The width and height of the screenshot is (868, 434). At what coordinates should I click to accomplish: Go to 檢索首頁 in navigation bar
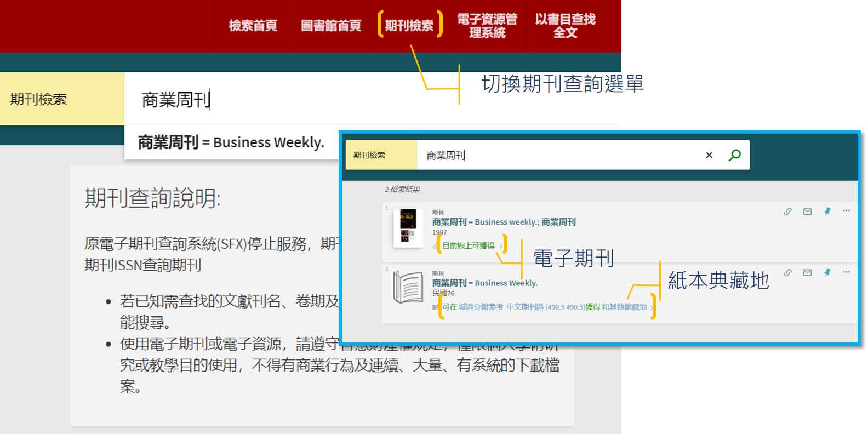click(x=253, y=26)
